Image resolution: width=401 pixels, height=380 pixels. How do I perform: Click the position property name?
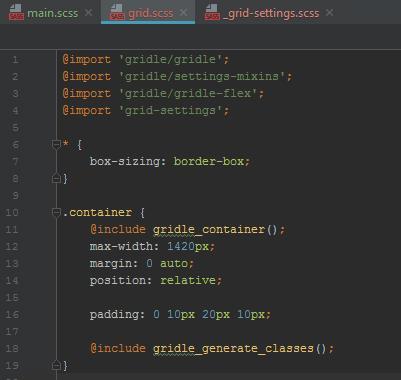click(118, 281)
